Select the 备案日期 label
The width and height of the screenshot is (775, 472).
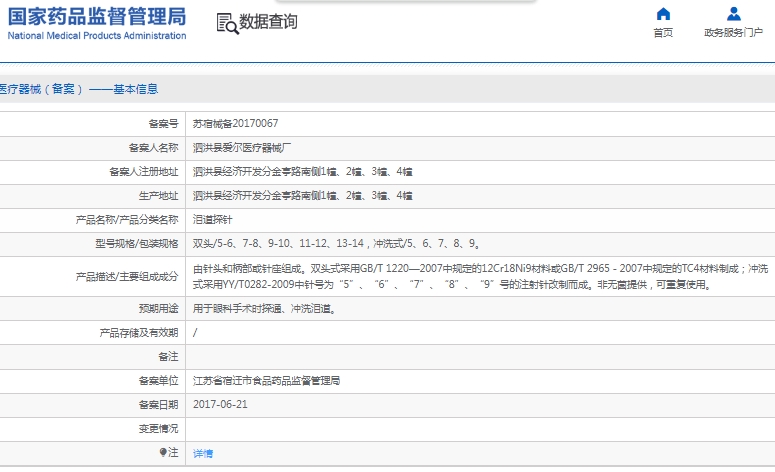click(x=158, y=405)
